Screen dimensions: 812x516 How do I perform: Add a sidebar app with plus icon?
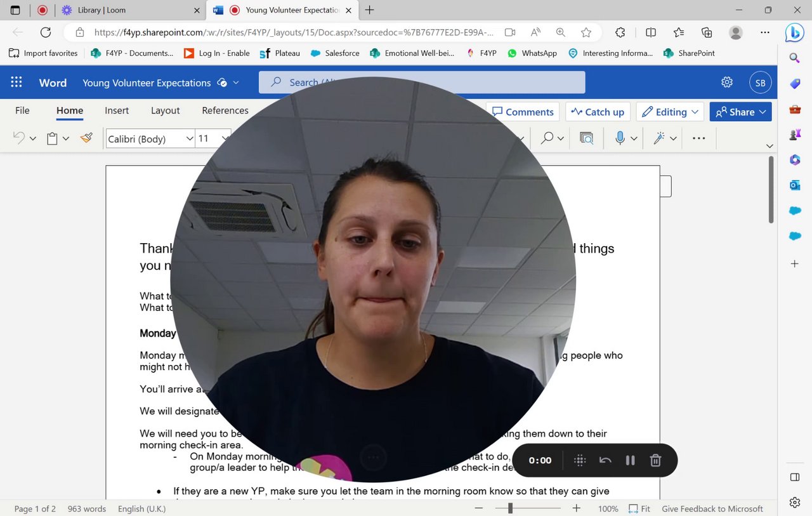[795, 263]
